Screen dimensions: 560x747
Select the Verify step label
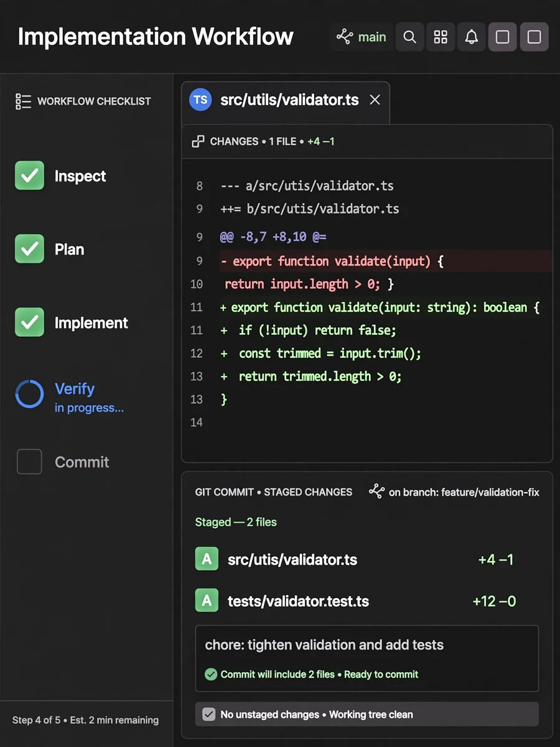[75, 389]
